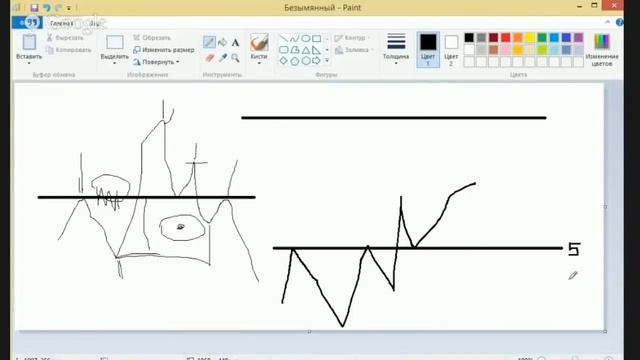This screenshot has height=360, width=640.
Task: Pick the orange color swatch
Action: (x=518, y=38)
